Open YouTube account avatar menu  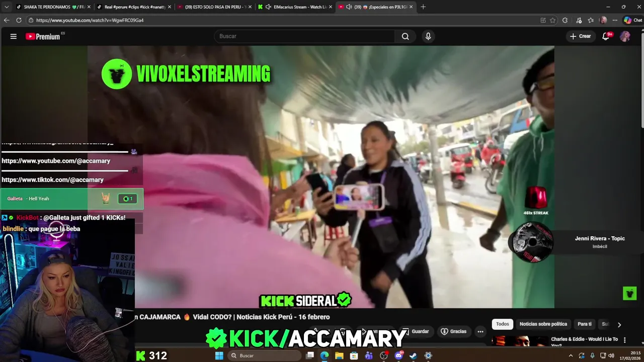(625, 36)
